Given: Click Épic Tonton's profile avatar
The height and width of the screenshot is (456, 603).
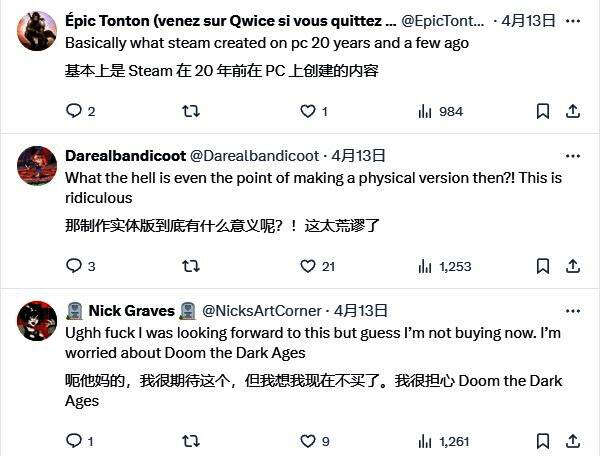Looking at the screenshot, I should (x=37, y=30).
